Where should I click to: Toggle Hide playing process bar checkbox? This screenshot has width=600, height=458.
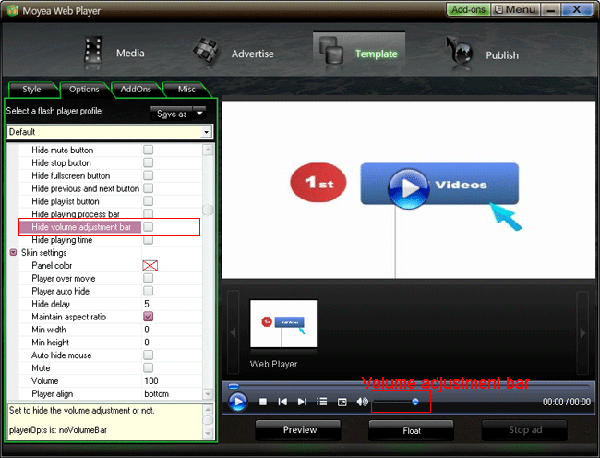click(x=148, y=214)
